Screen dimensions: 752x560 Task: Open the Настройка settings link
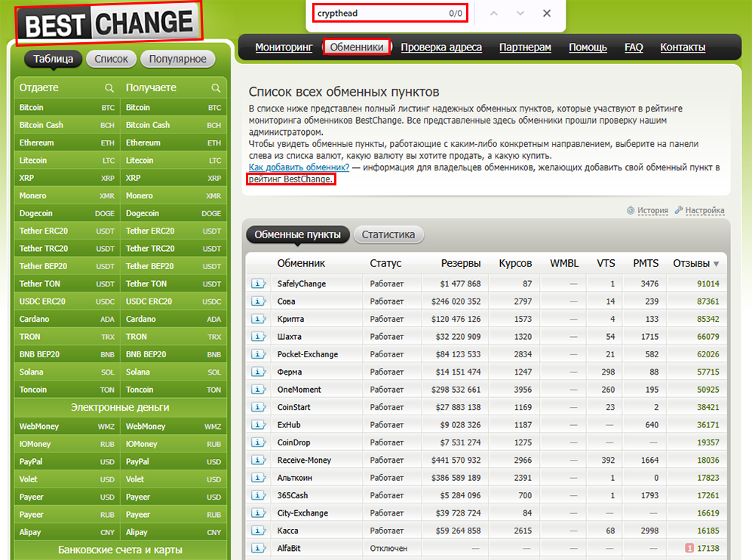[x=704, y=211]
